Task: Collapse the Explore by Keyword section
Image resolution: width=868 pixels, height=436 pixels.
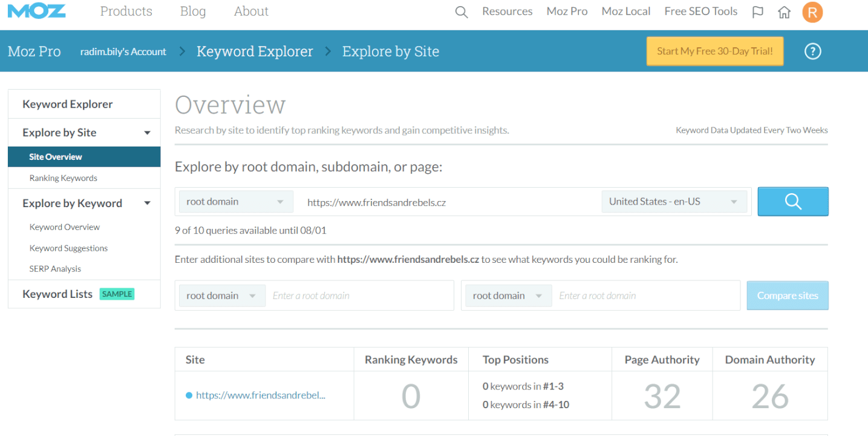Action: click(147, 203)
